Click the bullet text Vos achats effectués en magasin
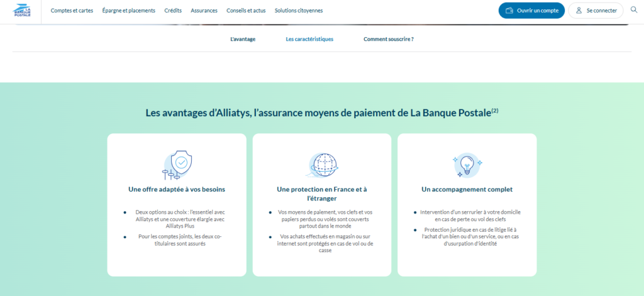 click(x=325, y=243)
